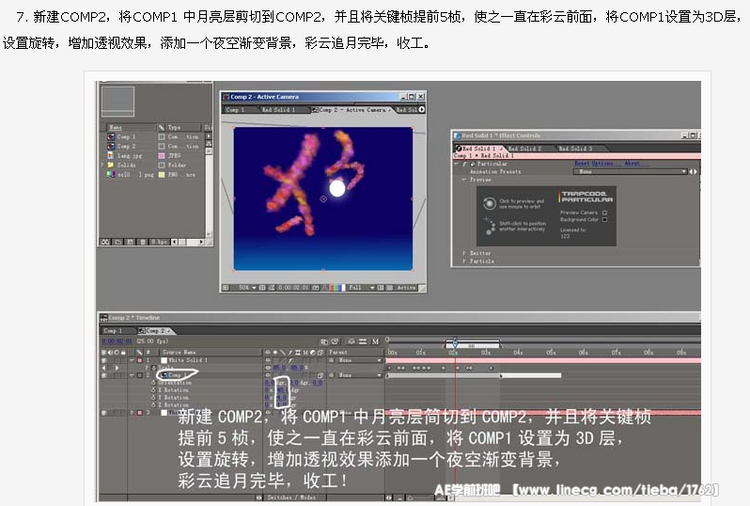750x506 pixels.
Task: Expand the Solids folder in Project panel
Action: pyautogui.click(x=102, y=165)
